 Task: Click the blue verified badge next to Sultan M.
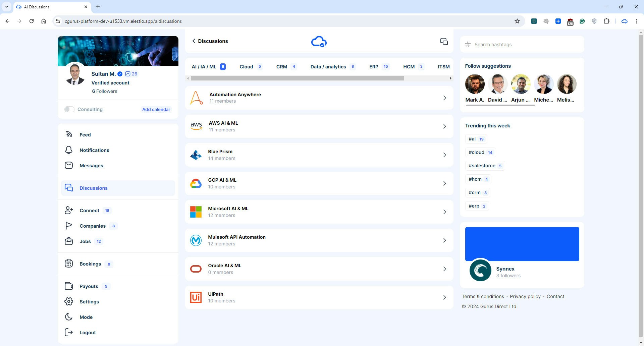(120, 74)
